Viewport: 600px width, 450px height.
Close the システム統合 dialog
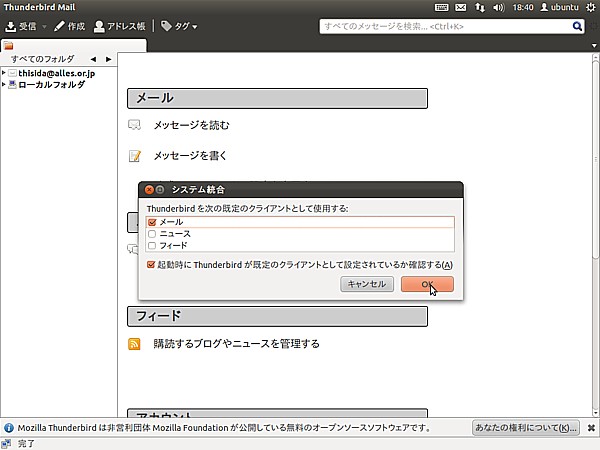tap(149, 189)
